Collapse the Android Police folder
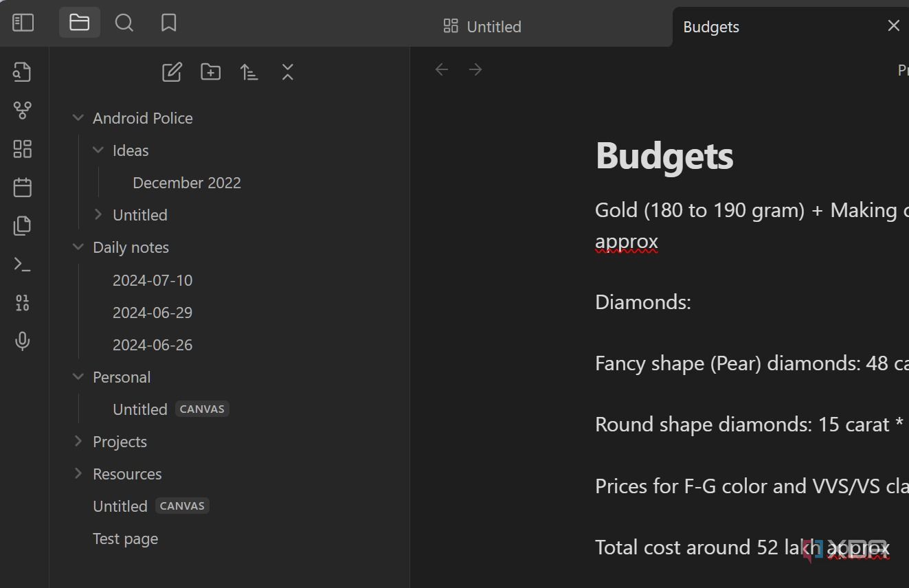The image size is (909, 588). tap(78, 118)
